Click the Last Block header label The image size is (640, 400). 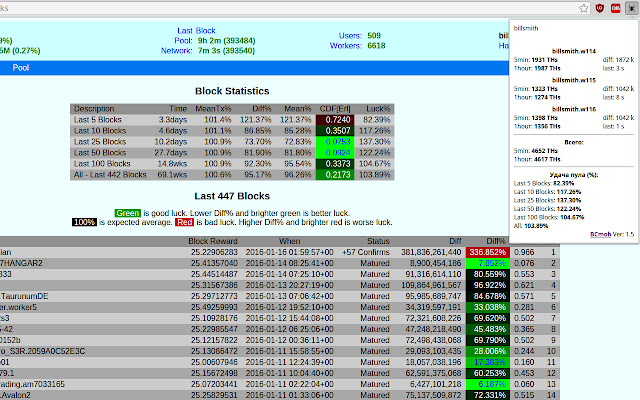(196, 31)
